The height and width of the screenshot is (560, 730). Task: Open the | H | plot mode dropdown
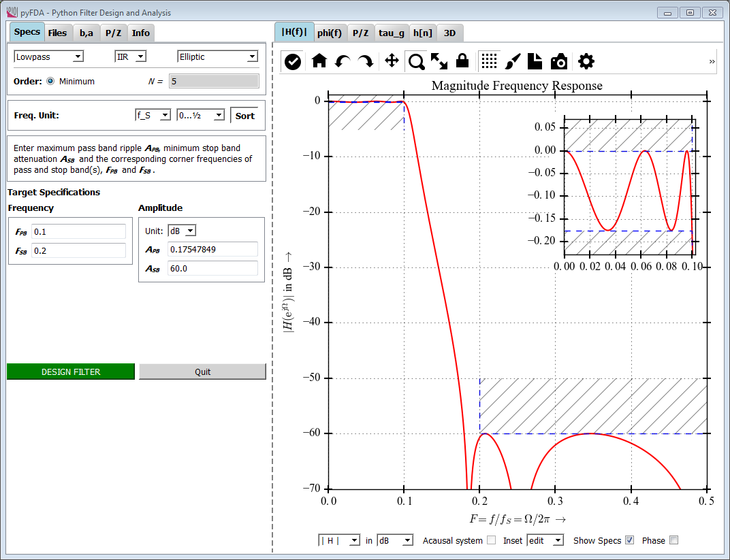coord(339,540)
